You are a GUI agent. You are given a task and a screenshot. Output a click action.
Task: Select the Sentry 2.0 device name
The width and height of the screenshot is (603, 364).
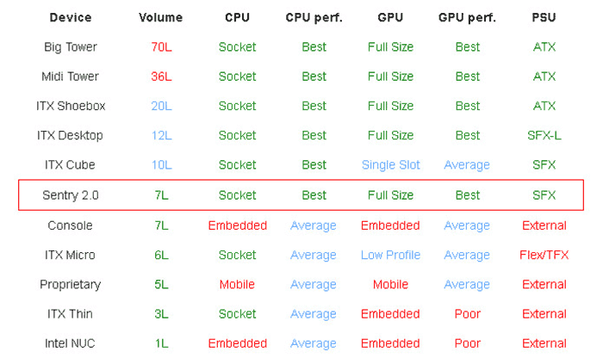click(x=71, y=195)
